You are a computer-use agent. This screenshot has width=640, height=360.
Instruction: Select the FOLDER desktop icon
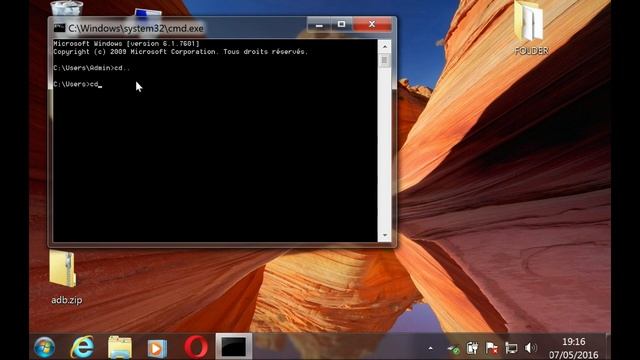[x=531, y=29]
